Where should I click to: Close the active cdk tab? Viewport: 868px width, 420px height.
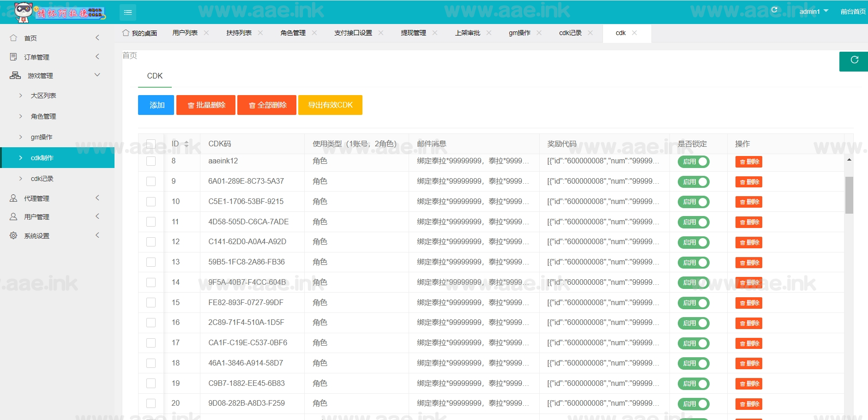click(634, 33)
